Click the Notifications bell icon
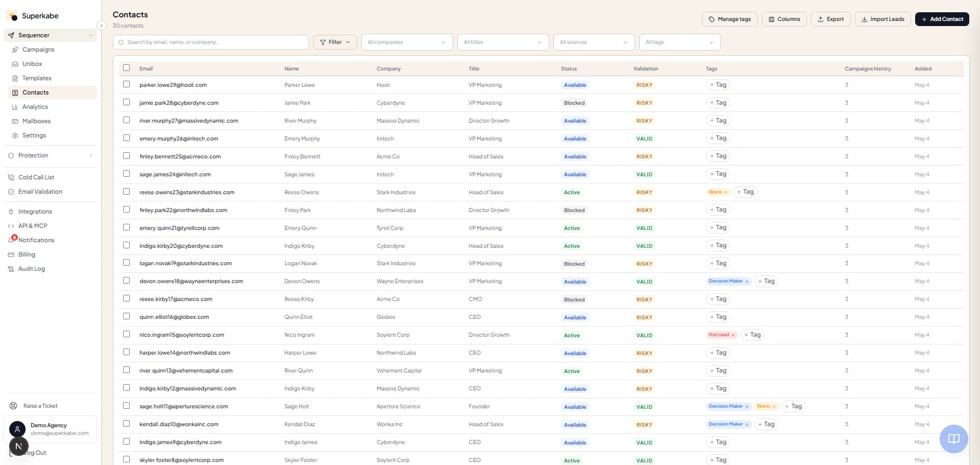Image resolution: width=980 pixels, height=465 pixels. pyautogui.click(x=12, y=240)
